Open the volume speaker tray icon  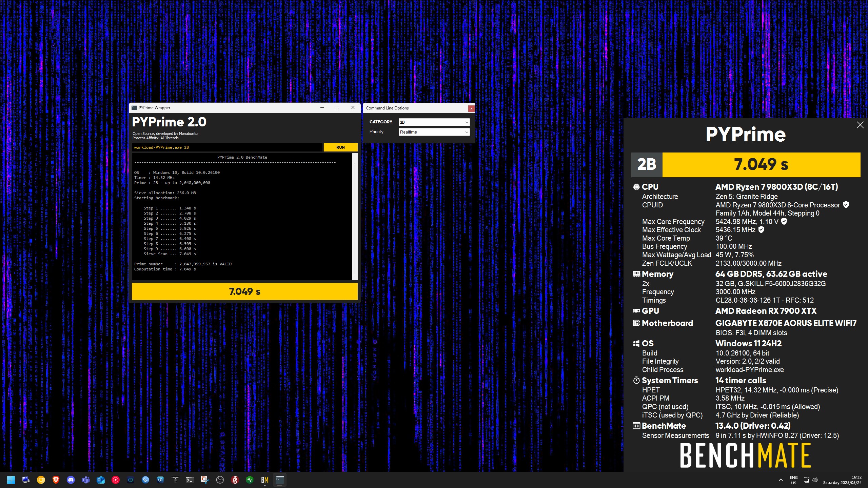[x=815, y=480]
